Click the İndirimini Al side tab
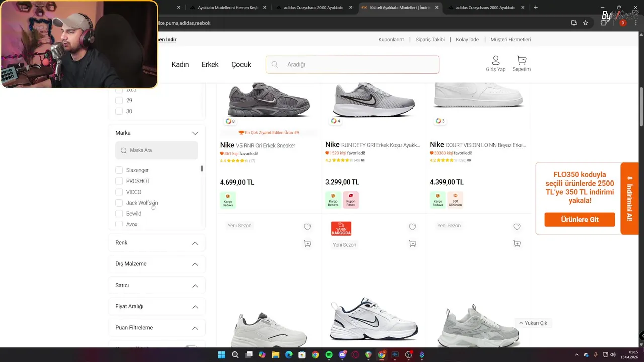This screenshot has width=644, height=362. (x=629, y=199)
